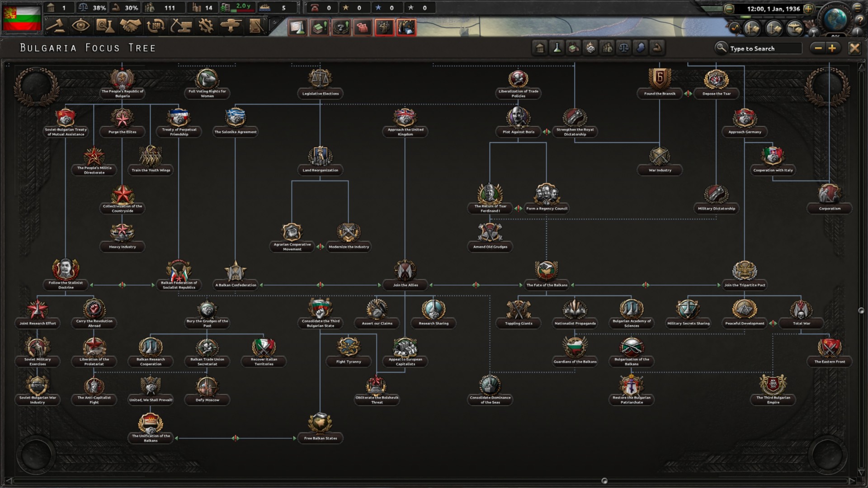The image size is (868, 488).
Task: Open the Diplomacy handshake menu
Action: [130, 26]
